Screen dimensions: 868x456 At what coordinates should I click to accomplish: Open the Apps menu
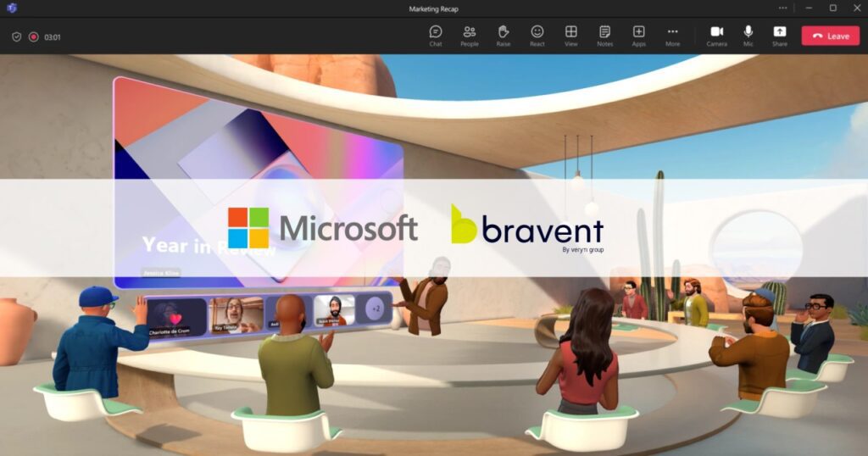tap(639, 36)
